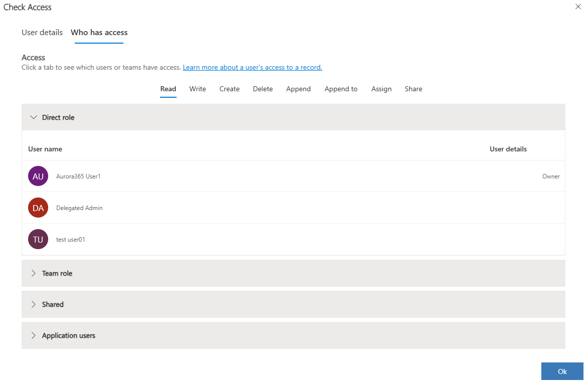Image resolution: width=588 pixels, height=382 pixels.
Task: Open the Append to access tab
Action: [341, 89]
